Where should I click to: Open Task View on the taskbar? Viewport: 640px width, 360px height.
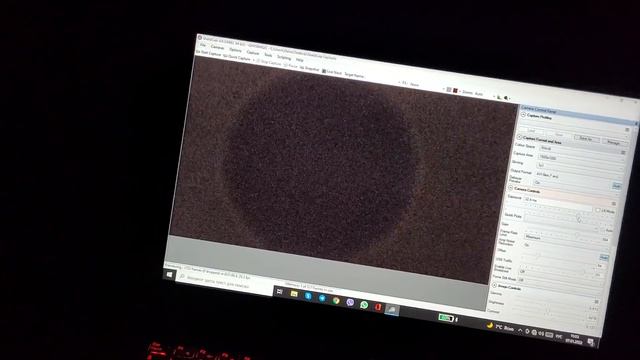(x=280, y=291)
